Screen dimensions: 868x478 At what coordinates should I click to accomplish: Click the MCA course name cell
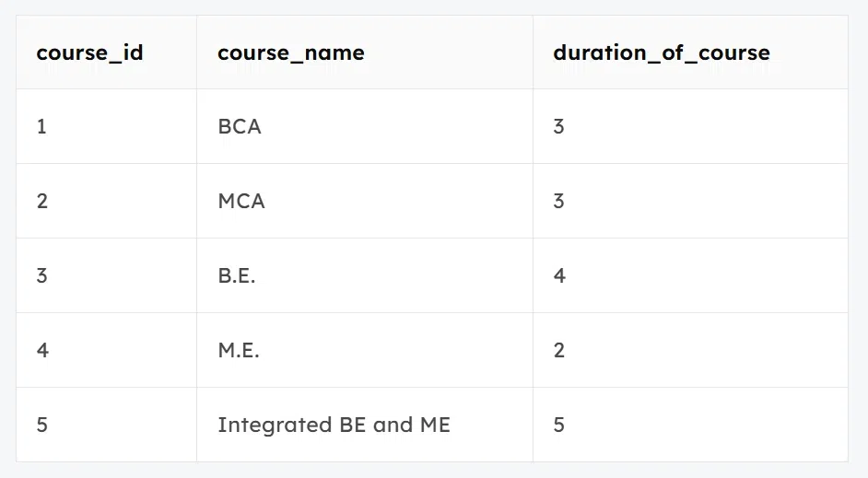tap(241, 202)
